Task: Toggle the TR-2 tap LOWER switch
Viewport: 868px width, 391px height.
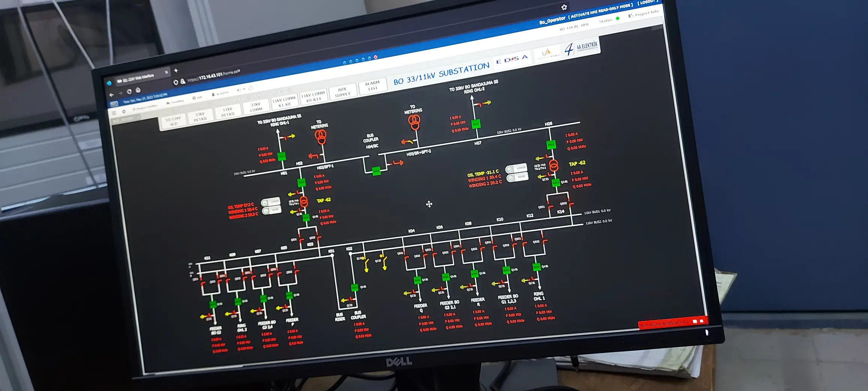Action: 517,168
